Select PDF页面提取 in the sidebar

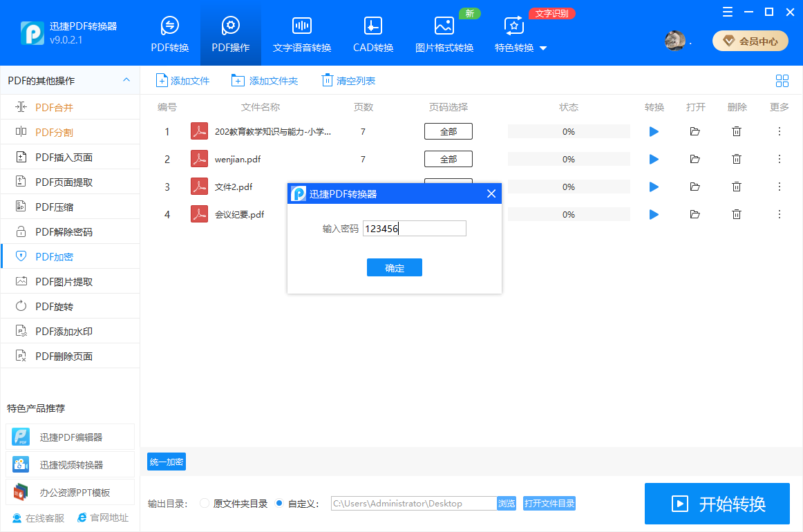70,182
